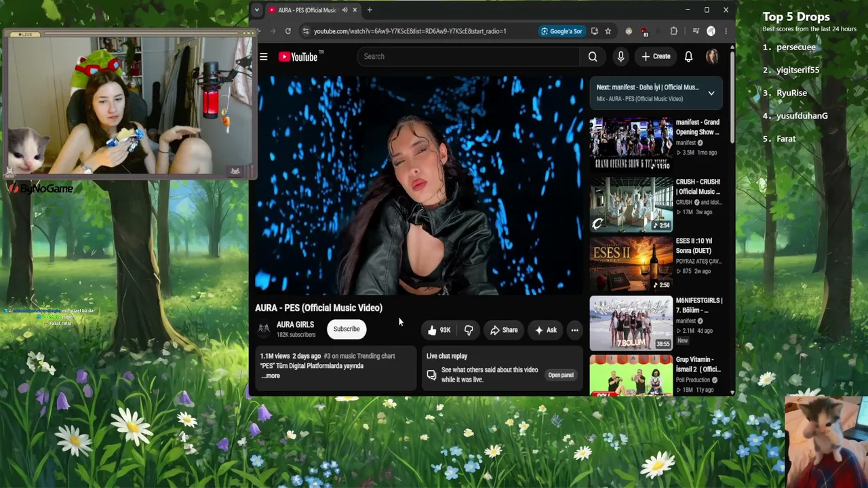The image size is (868, 488).
Task: Click 'yusufduhanG' in Top 5 Drops
Action: point(802,117)
